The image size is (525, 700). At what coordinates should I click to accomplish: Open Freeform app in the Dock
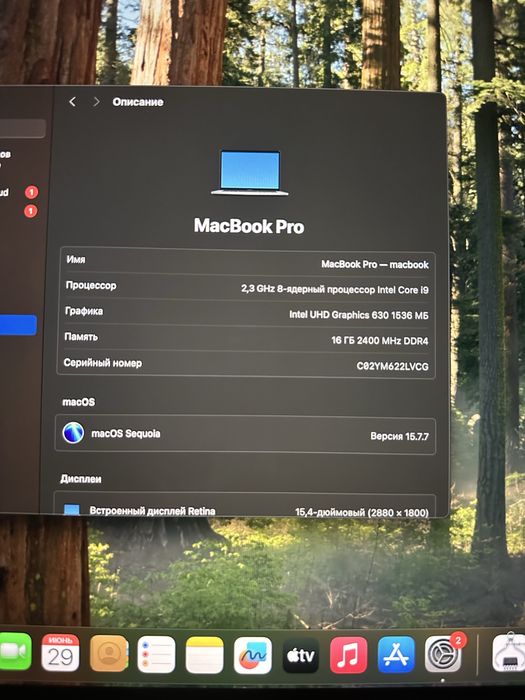tap(253, 655)
